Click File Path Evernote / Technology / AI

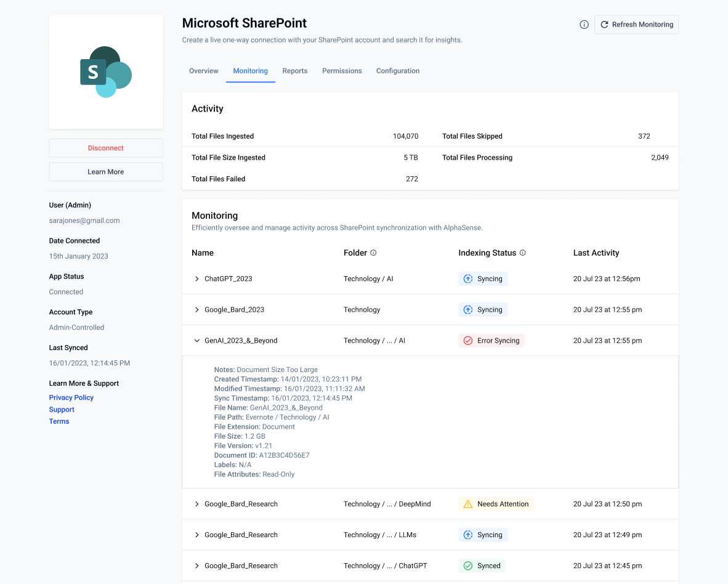[x=272, y=417]
